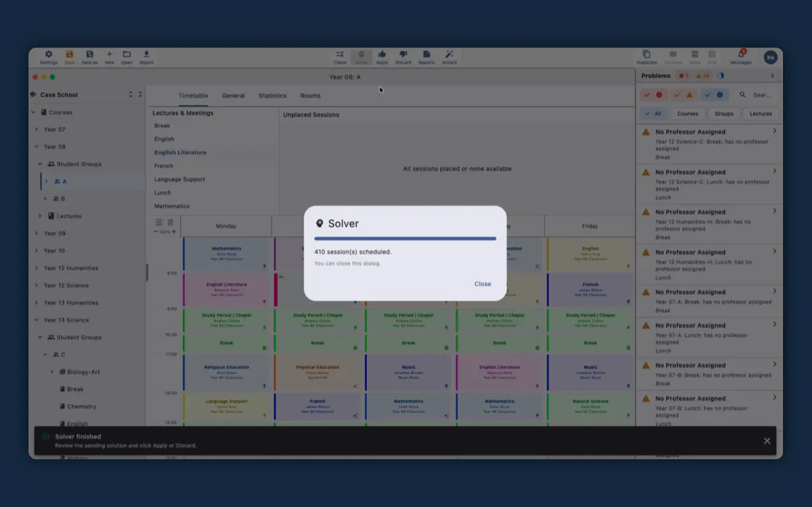Run the Check tool
Viewport: 812px width, 507px height.
coord(340,58)
